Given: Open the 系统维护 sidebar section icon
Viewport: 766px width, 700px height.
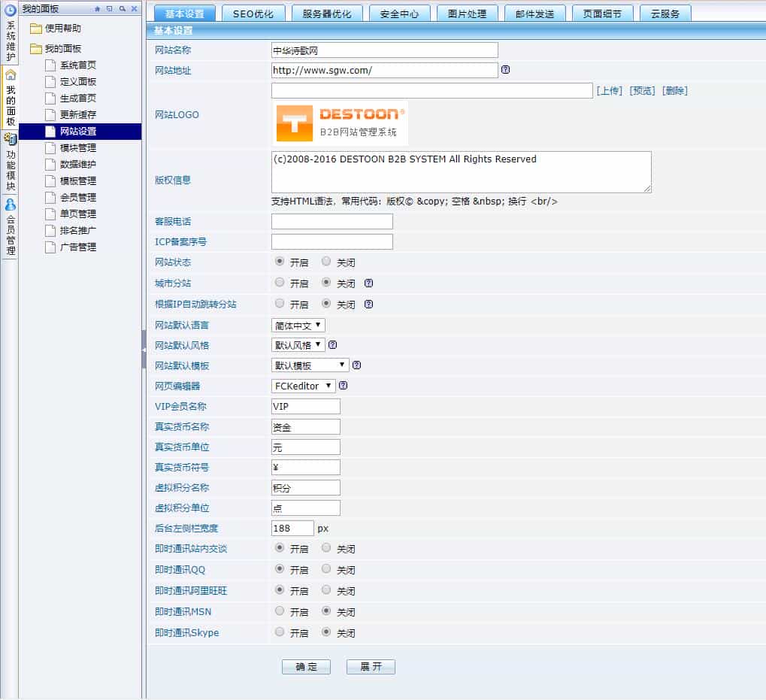Looking at the screenshot, I should click(x=10, y=10).
